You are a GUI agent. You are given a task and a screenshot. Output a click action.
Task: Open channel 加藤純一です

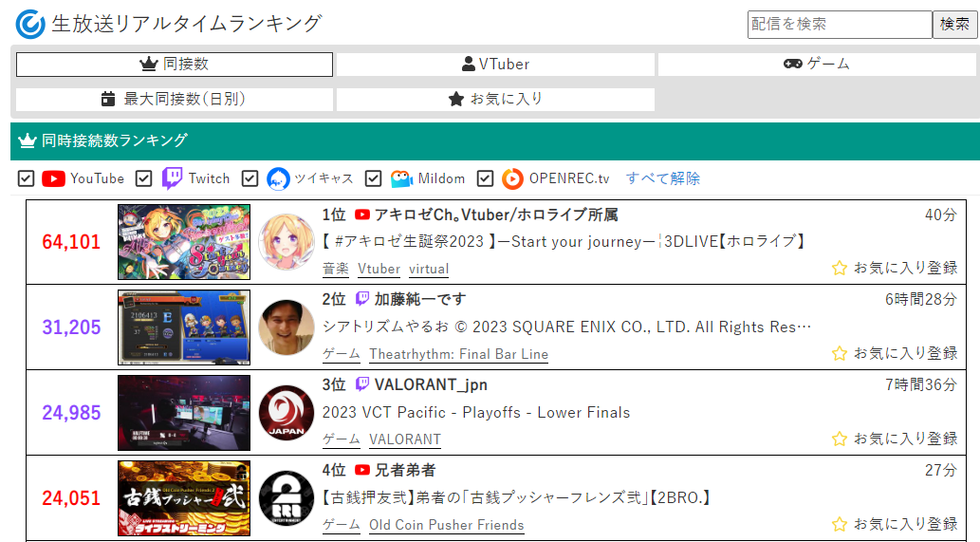(420, 299)
